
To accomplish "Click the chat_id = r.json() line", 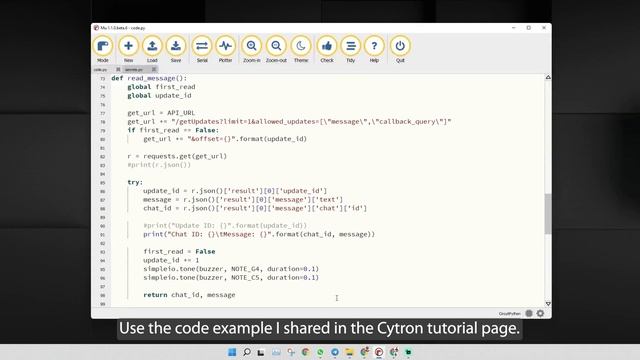I will coord(255,208).
